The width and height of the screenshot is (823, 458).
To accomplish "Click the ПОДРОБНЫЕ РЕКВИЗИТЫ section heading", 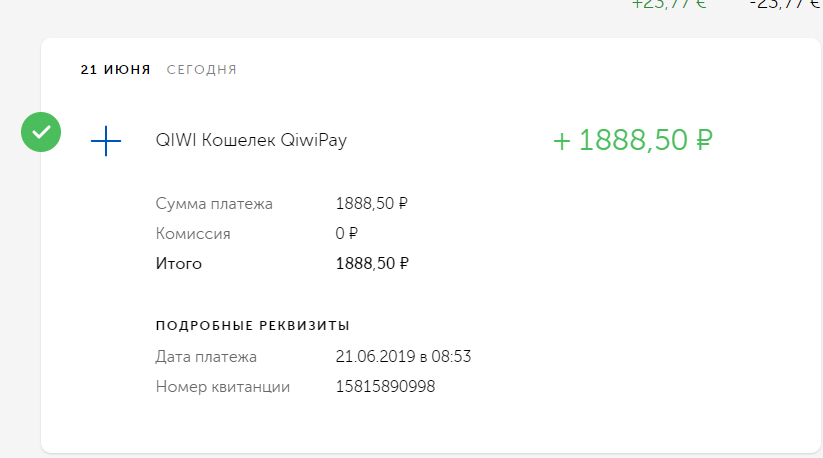I will 252,326.
